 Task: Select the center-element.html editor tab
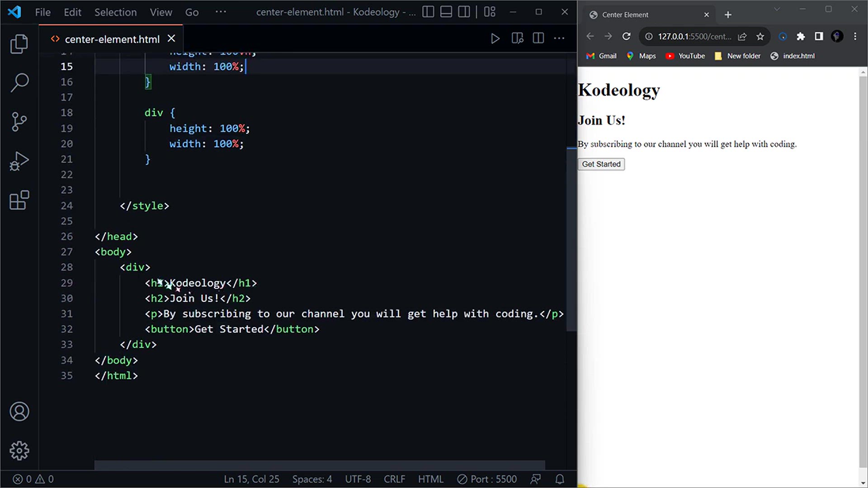click(x=111, y=39)
